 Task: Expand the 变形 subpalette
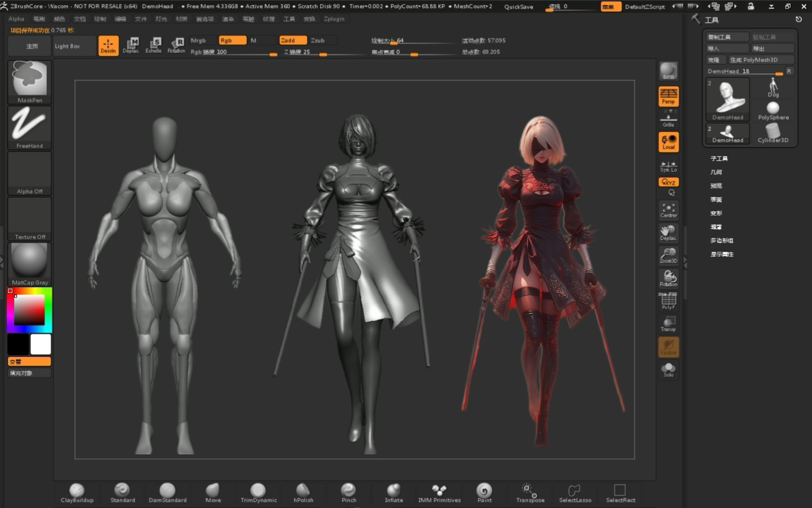[x=716, y=213]
